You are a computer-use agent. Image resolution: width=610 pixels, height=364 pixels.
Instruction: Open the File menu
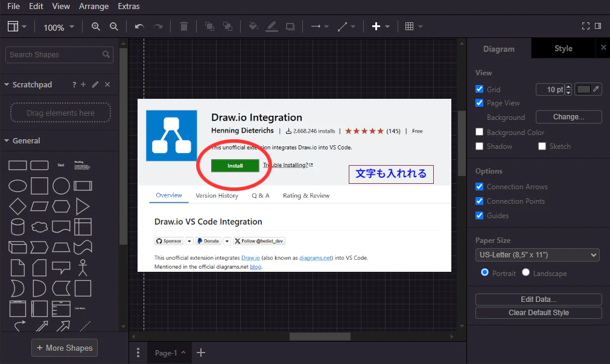pos(14,6)
